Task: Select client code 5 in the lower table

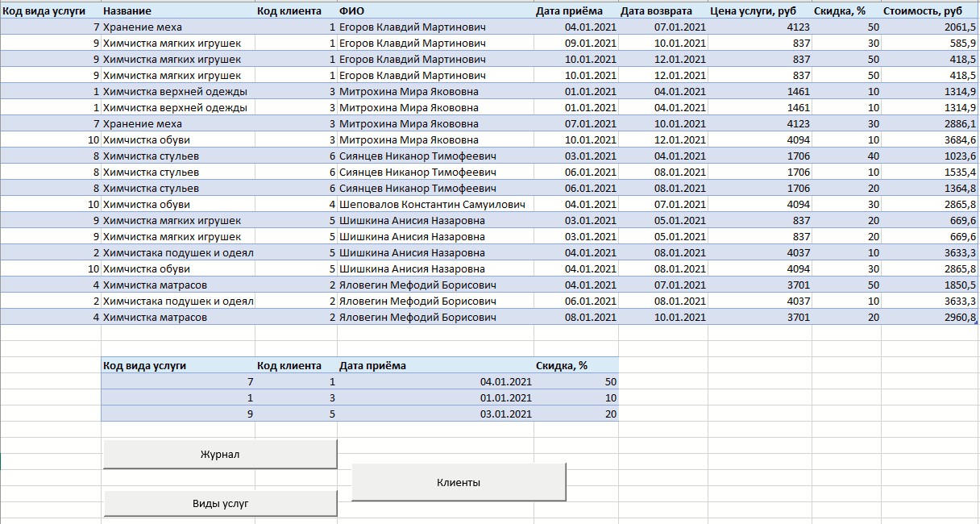Action: pyautogui.click(x=296, y=414)
